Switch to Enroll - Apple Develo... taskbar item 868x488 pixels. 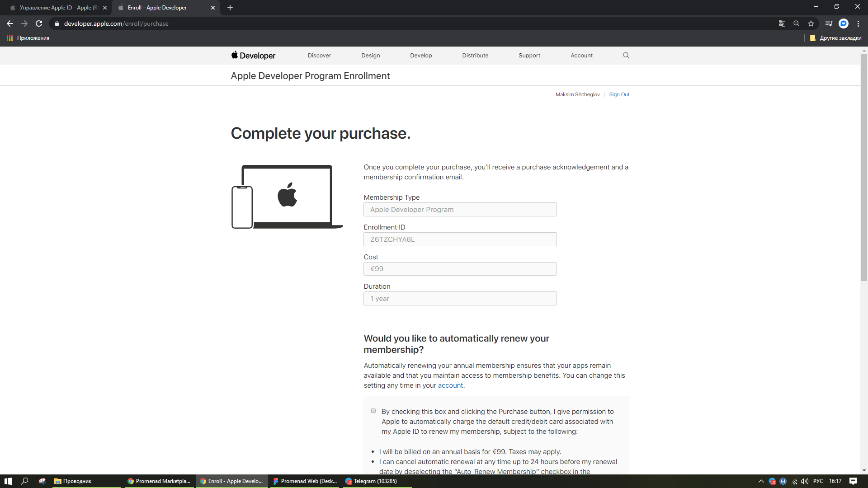tap(232, 481)
